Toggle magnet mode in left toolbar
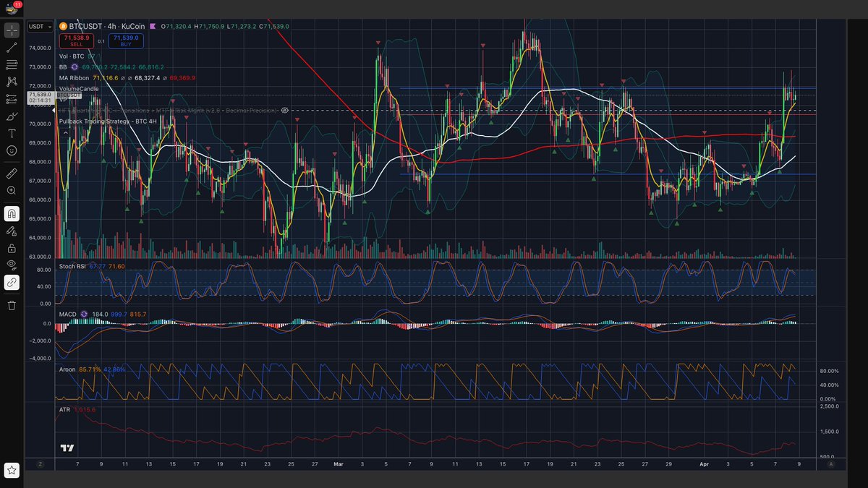868x488 pixels. [12, 213]
